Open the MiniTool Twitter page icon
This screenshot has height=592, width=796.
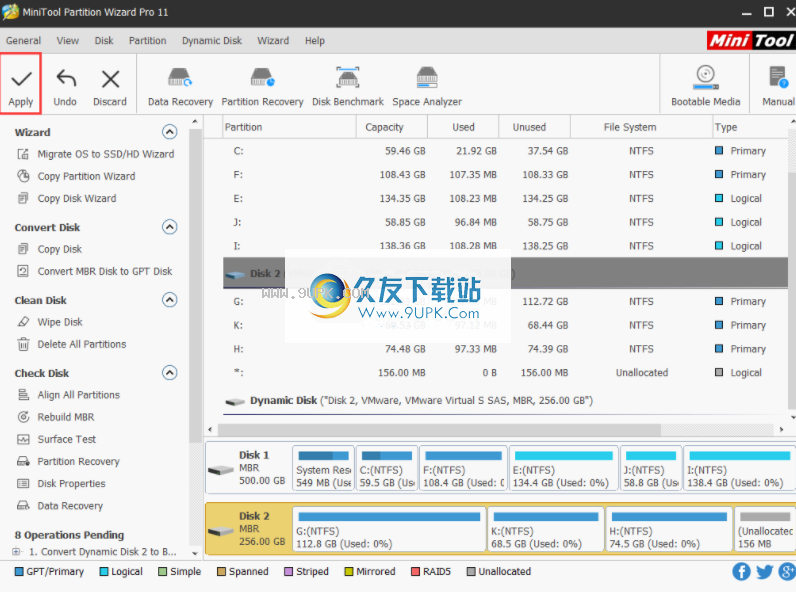point(764,572)
